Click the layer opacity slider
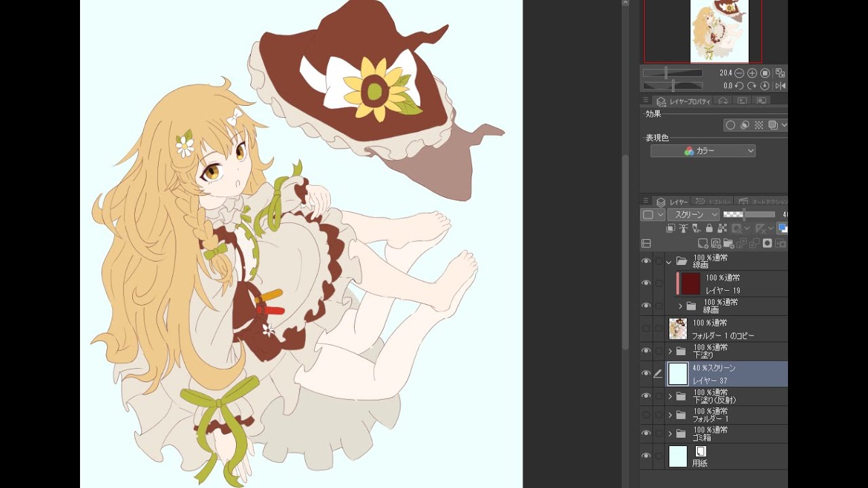Screen dimensions: 868x488 tap(749, 214)
